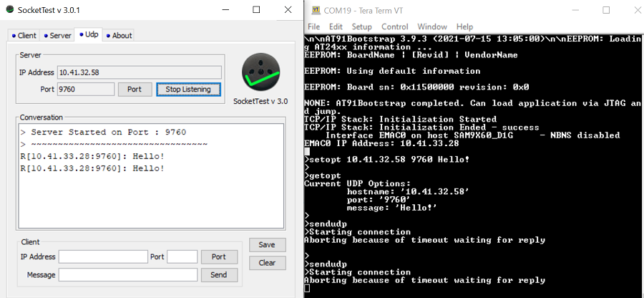
Task: Select the Udp tab
Action: click(x=89, y=34)
